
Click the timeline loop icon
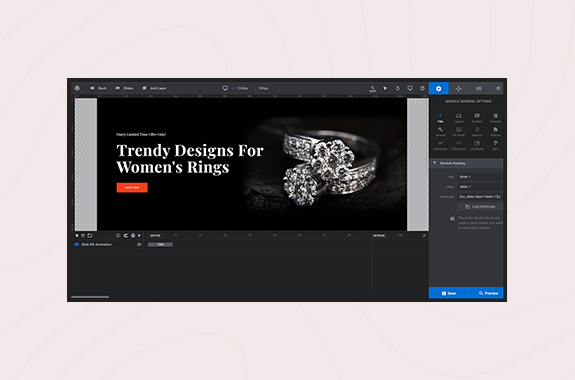tap(125, 235)
